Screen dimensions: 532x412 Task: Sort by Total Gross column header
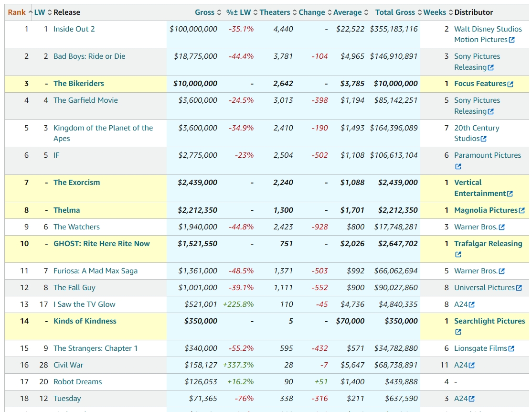[399, 12]
